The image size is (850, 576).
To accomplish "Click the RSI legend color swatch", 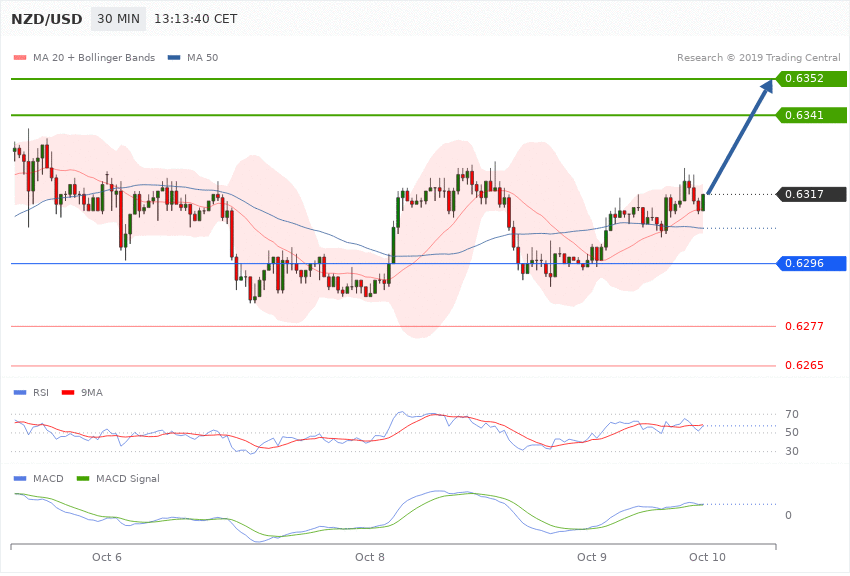I will click(x=20, y=392).
